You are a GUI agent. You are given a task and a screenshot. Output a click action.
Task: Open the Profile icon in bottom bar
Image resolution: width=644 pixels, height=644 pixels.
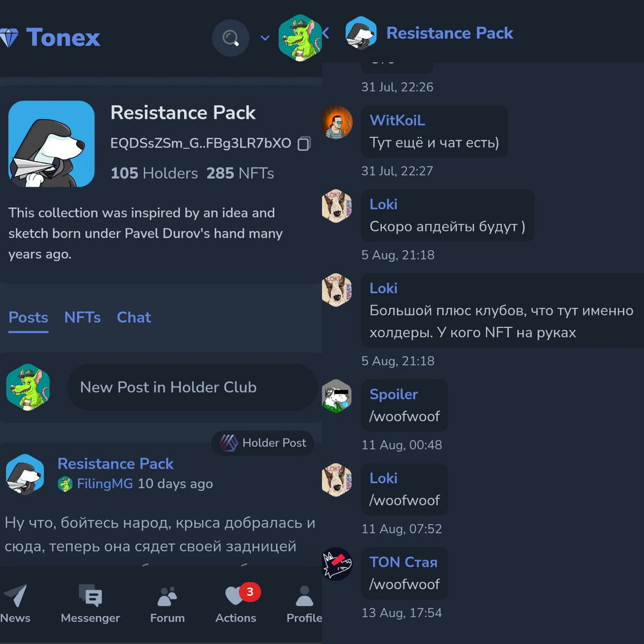click(304, 596)
